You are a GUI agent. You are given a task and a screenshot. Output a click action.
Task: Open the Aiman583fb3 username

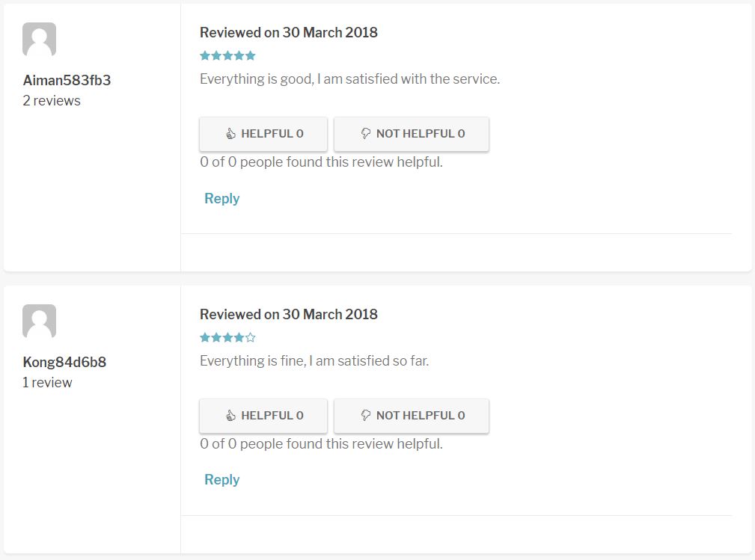pos(67,80)
